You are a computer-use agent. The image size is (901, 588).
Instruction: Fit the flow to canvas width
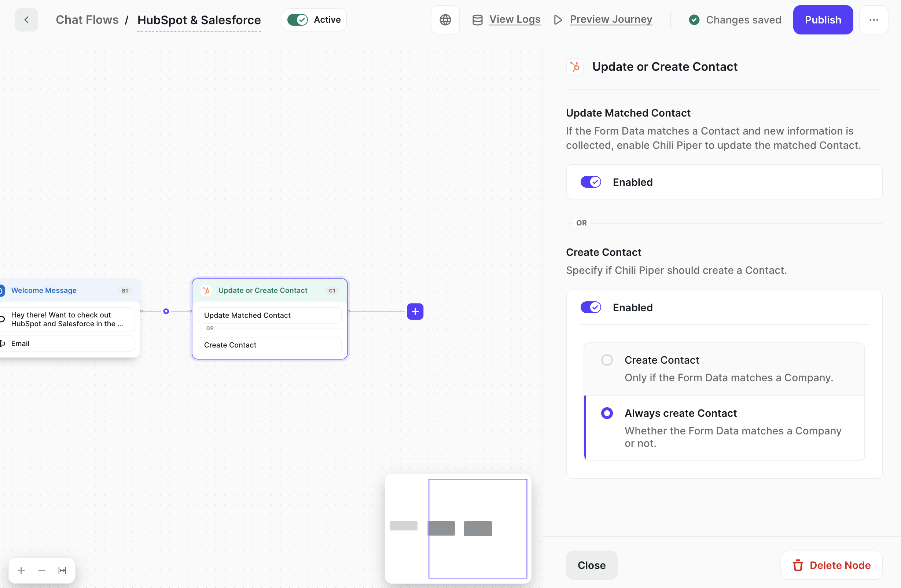pos(62,570)
